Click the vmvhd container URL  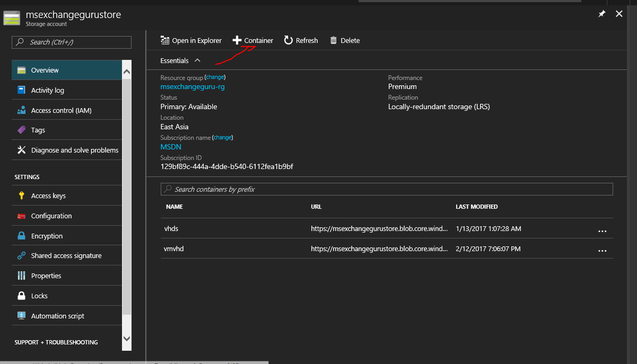[379, 248]
